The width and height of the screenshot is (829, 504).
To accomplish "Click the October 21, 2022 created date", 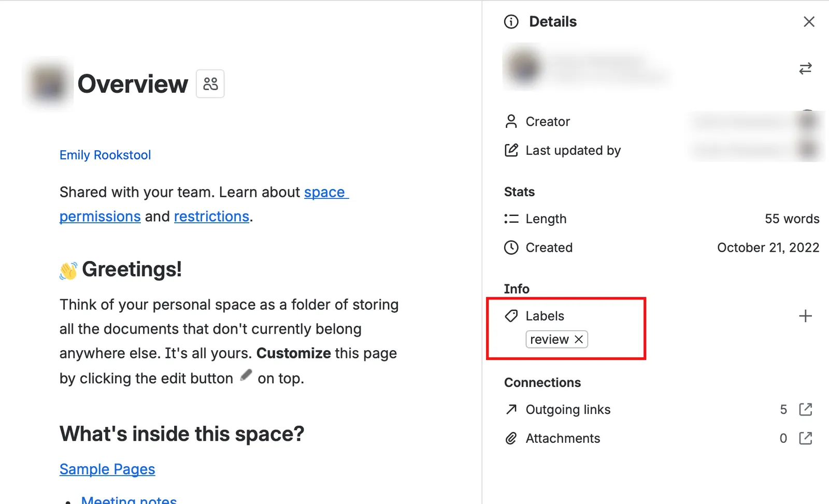I will (768, 248).
